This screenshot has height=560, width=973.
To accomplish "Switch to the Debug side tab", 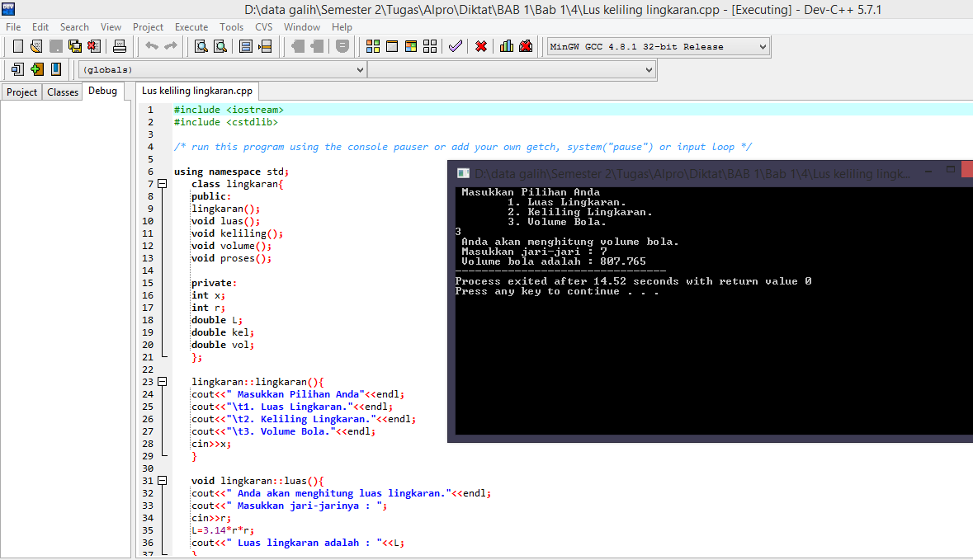I will [x=102, y=91].
